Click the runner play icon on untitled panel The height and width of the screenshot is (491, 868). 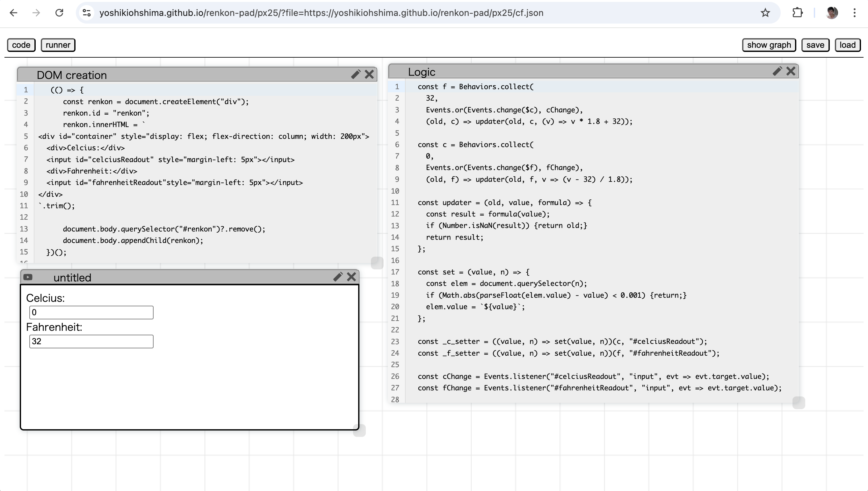28,277
